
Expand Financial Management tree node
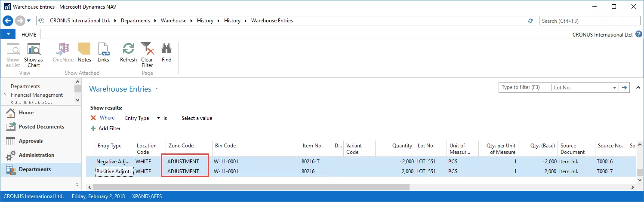pos(5,95)
